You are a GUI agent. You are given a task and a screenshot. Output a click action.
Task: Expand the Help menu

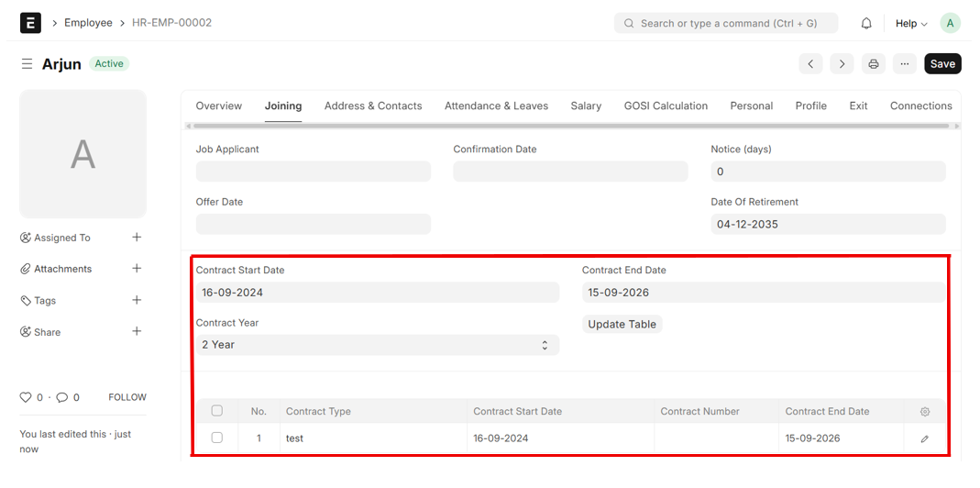coord(910,24)
